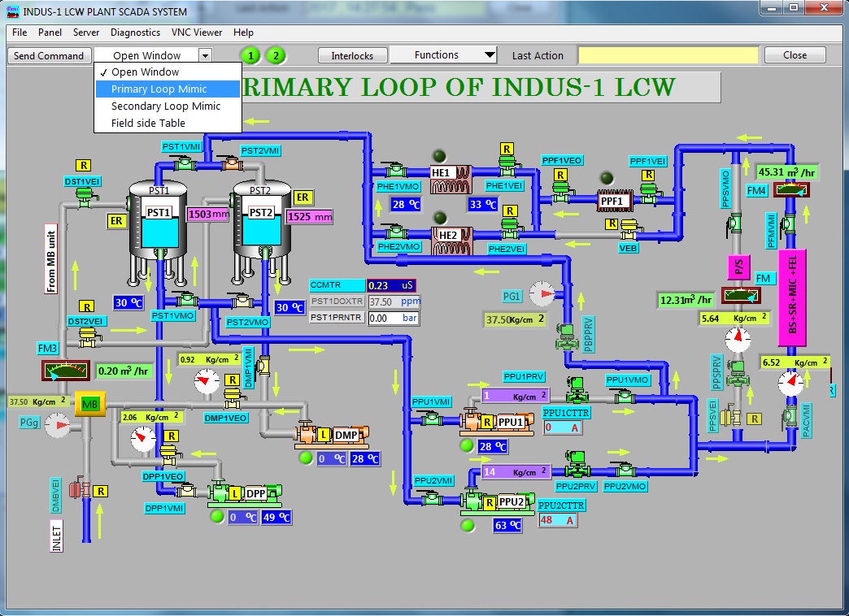Click the PST1 storage tank icon

pyautogui.click(x=158, y=232)
